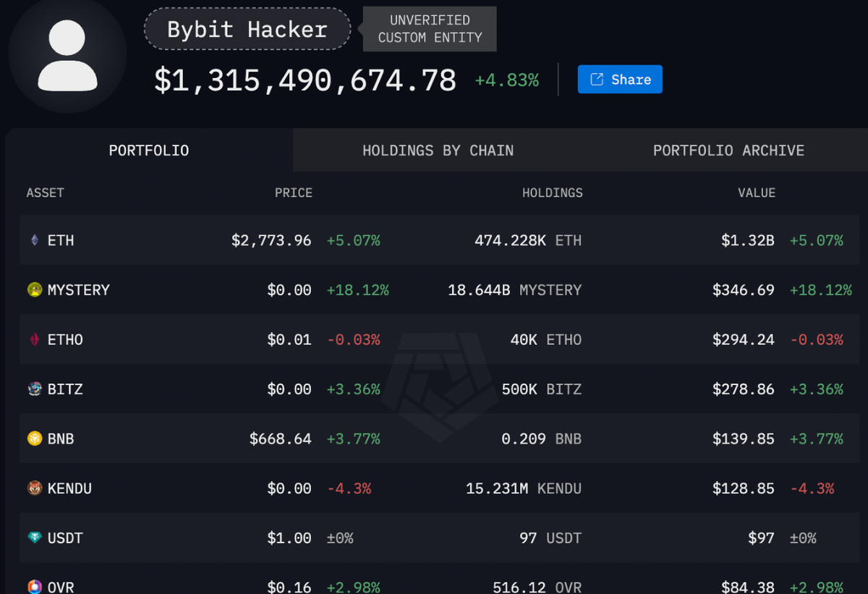Click the 40K ETHO holdings value
The image size is (868, 594).
546,339
